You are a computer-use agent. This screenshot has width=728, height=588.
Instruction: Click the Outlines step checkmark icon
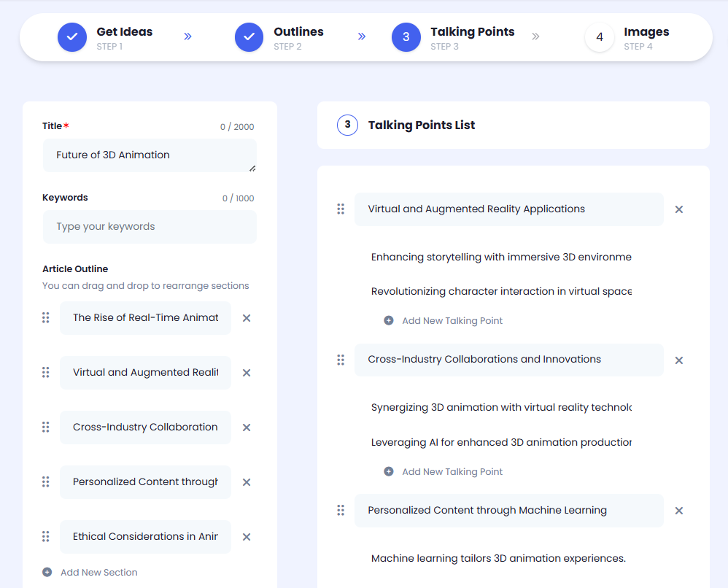click(249, 37)
